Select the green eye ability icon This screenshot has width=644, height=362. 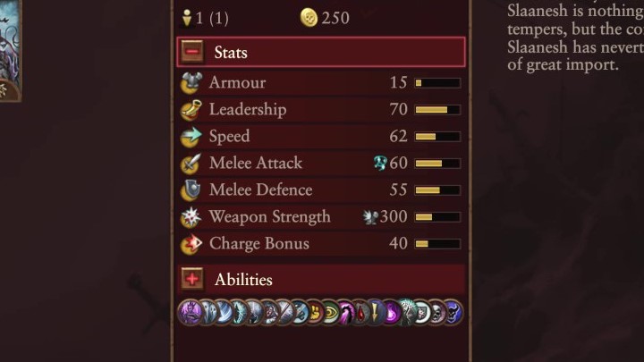331,312
